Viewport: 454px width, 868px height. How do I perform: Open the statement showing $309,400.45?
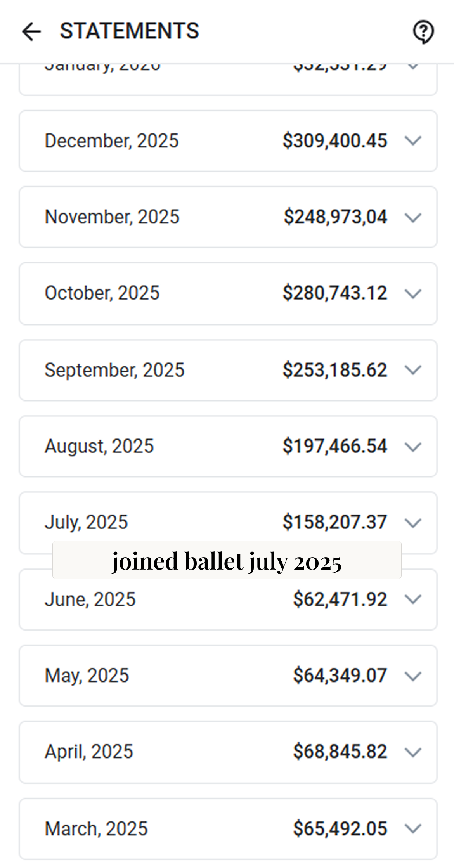pos(335,140)
